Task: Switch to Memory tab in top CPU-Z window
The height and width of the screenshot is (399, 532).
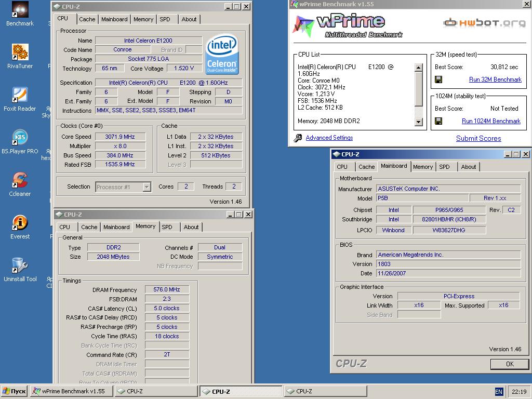Action: [143, 19]
